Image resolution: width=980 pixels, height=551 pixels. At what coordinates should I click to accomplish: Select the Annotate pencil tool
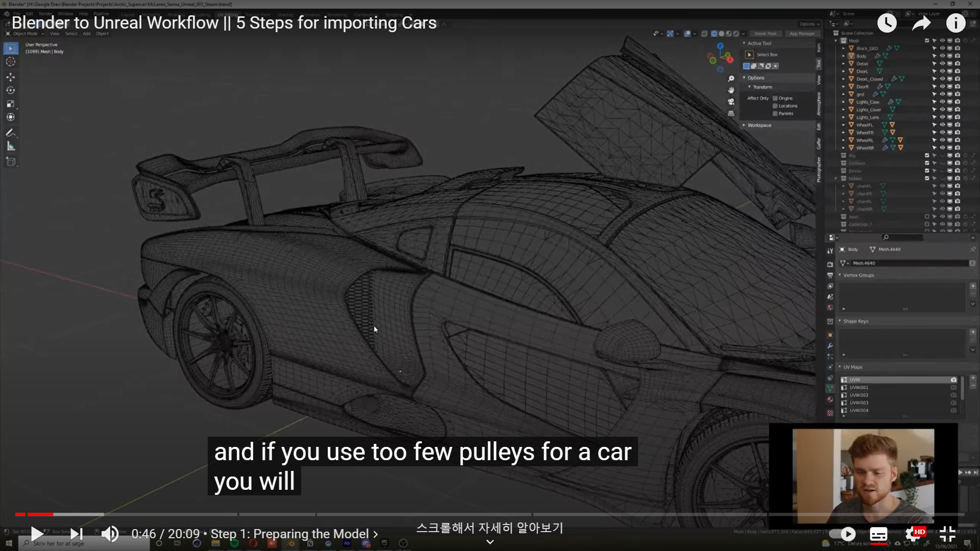(11, 133)
